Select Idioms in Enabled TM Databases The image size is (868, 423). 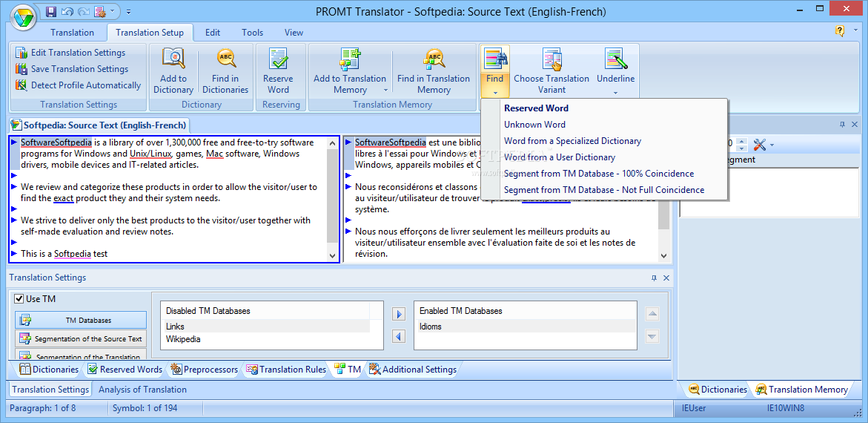[525, 327]
